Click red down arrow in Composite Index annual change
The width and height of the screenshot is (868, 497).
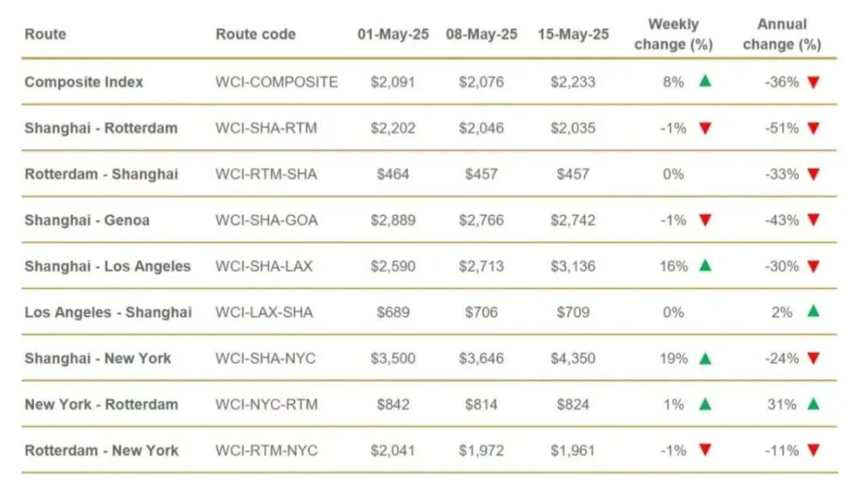coord(813,83)
